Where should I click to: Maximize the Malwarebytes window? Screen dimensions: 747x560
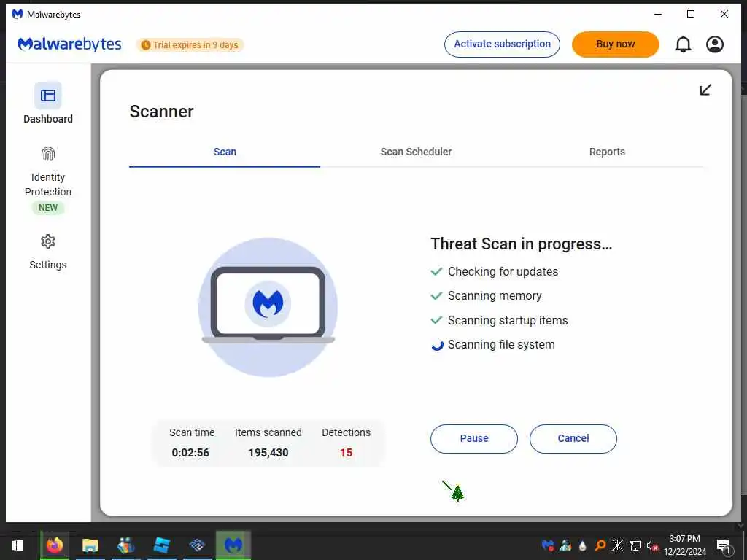pos(691,14)
